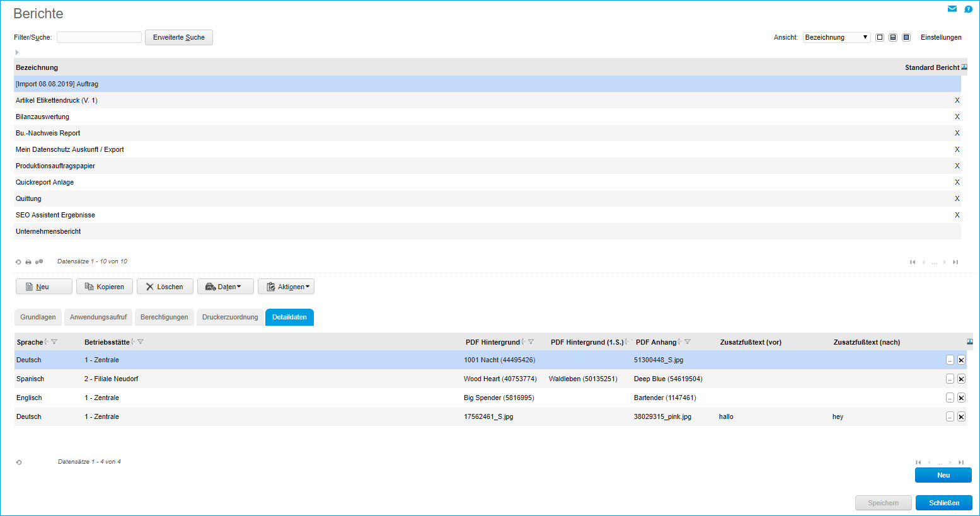980x516 pixels.
Task: Refresh the report list above the Neu button
Action: coord(18,261)
